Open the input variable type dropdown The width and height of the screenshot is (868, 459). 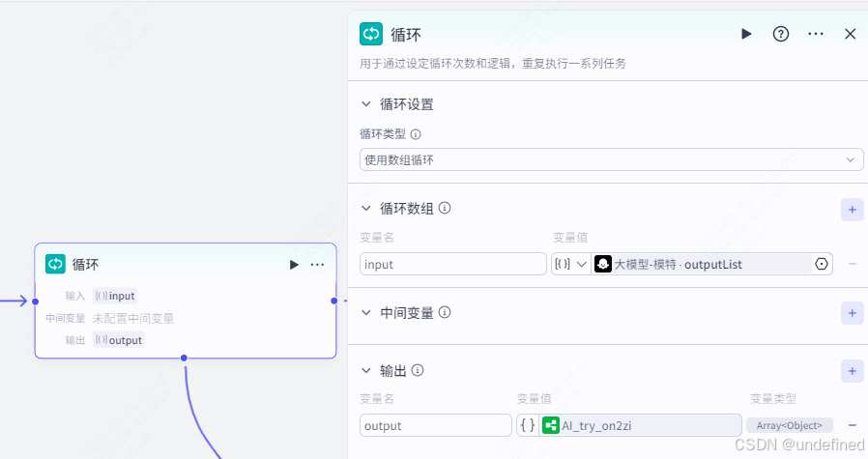tap(570, 264)
